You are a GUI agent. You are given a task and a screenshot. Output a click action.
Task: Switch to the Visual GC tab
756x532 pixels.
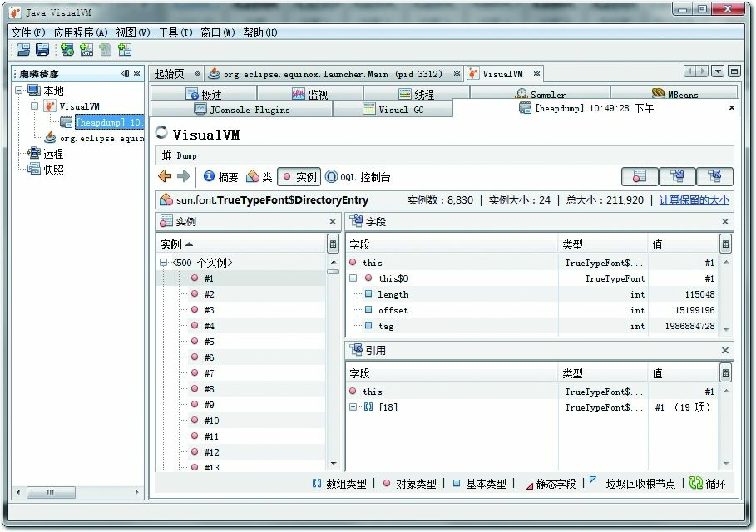(393, 110)
